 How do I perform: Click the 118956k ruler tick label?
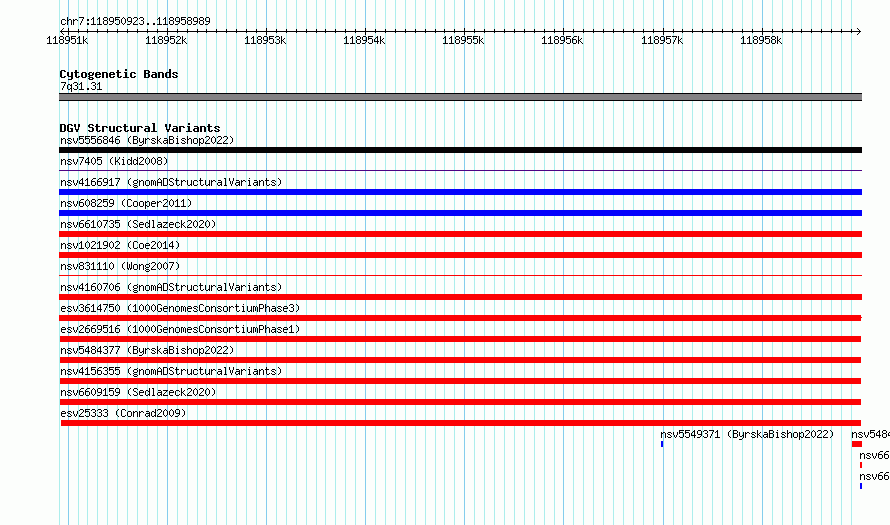tap(562, 40)
